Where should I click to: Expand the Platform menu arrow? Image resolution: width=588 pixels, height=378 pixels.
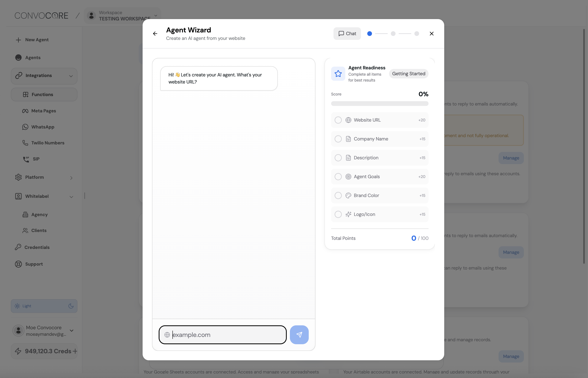point(71,178)
